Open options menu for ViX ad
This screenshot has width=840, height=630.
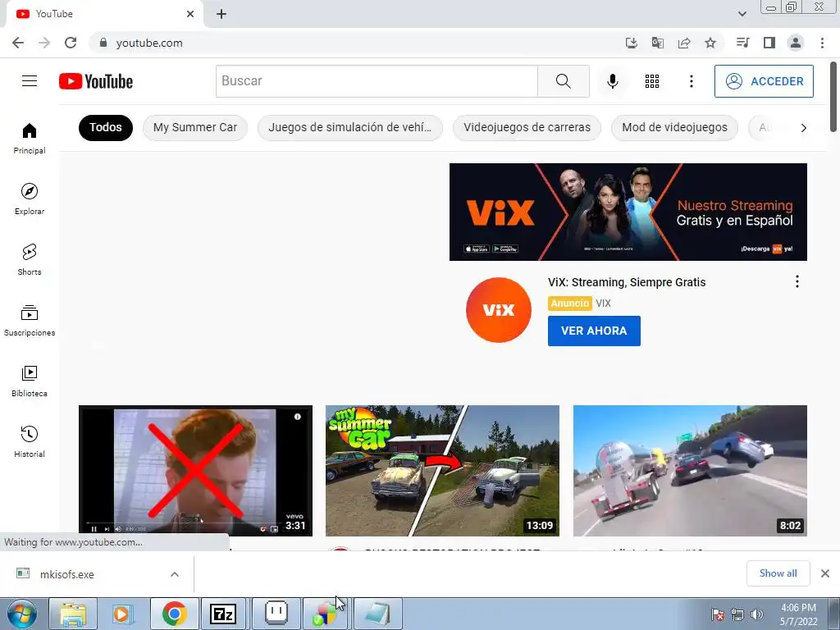click(x=797, y=282)
